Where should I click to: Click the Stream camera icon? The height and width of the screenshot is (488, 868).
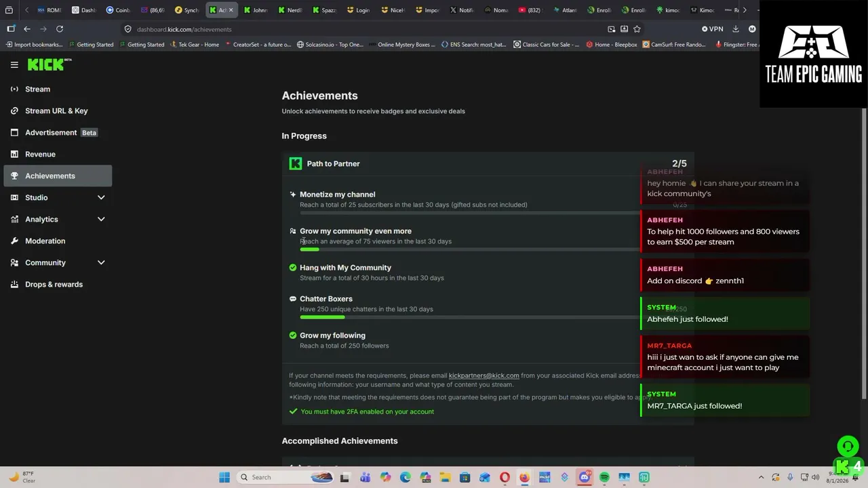[x=14, y=89]
